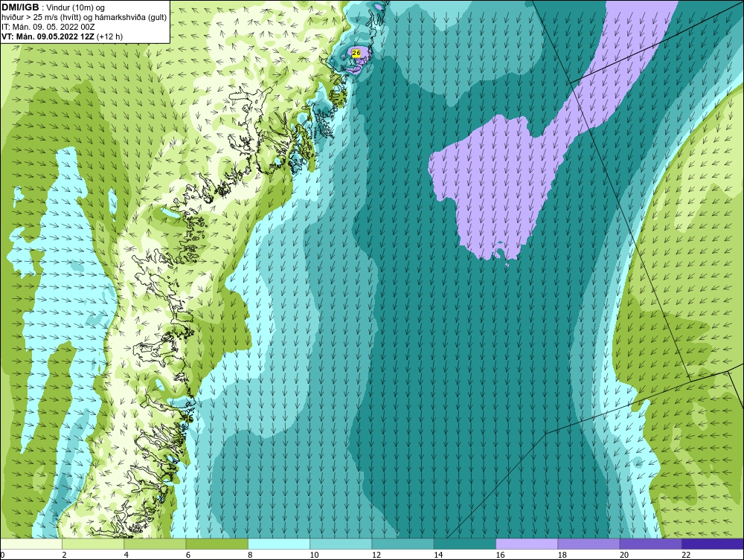
Task: Click the legend scale label '4'
Action: click(126, 555)
